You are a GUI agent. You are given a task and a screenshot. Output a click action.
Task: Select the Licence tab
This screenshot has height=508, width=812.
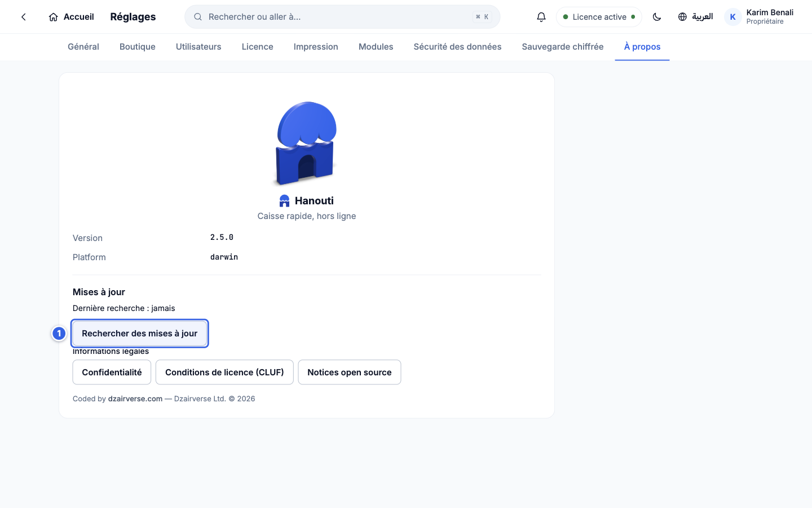pos(258,47)
